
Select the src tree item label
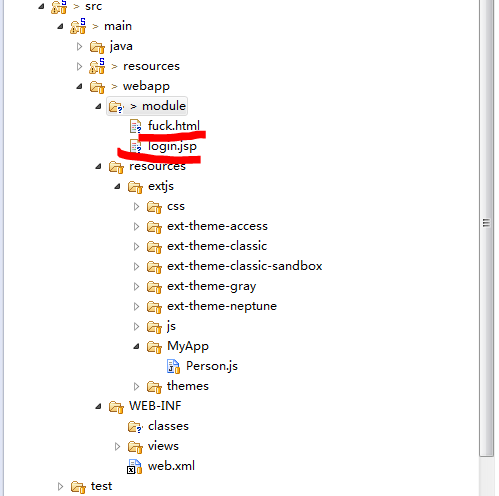coord(93,6)
